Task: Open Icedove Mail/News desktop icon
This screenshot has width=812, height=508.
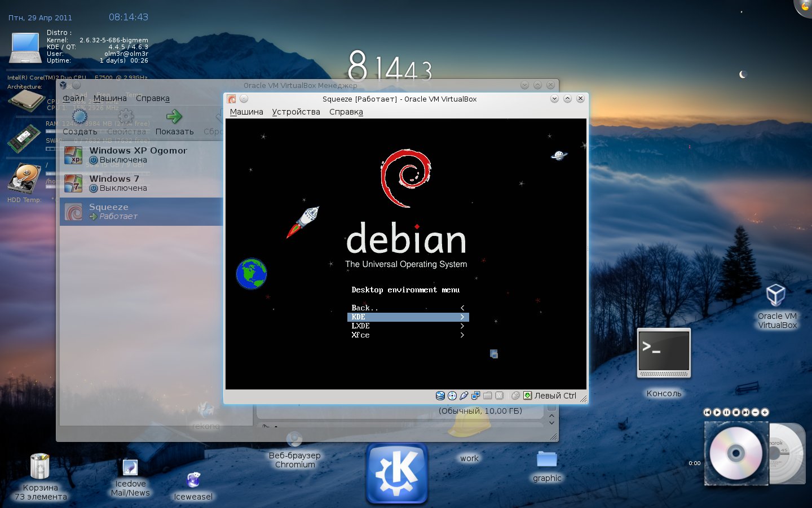Action: click(130, 478)
